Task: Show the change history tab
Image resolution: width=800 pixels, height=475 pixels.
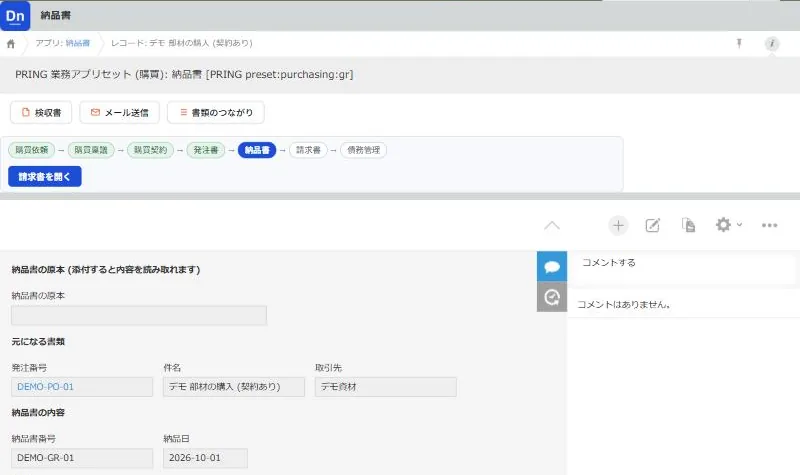Action: pyautogui.click(x=552, y=297)
